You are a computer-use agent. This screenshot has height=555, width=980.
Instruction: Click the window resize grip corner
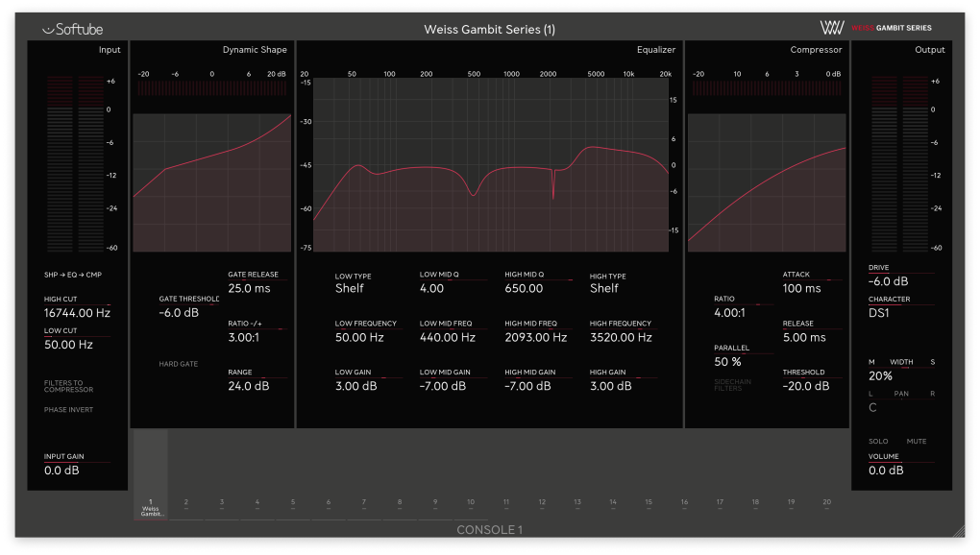(x=958, y=531)
